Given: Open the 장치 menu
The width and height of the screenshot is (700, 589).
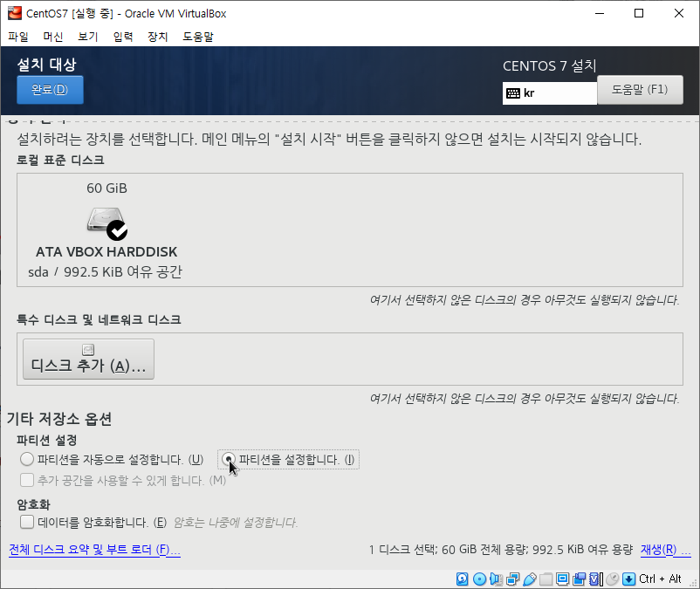Looking at the screenshot, I should (x=158, y=37).
